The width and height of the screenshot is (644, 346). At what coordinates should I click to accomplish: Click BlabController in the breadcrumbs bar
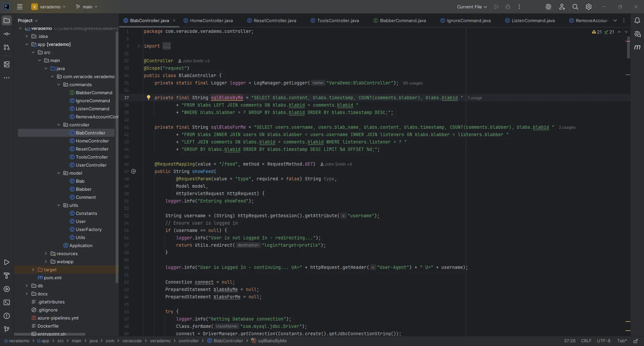click(227, 341)
